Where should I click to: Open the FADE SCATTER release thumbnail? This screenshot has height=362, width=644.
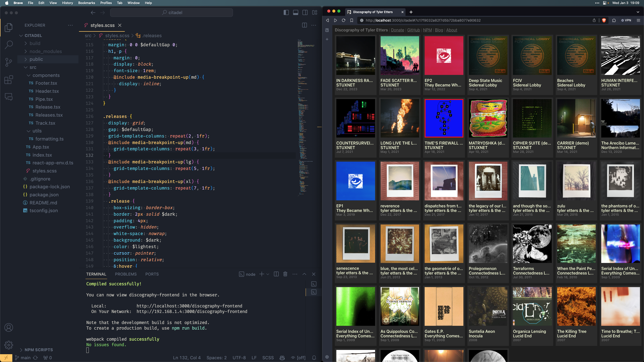point(400,55)
